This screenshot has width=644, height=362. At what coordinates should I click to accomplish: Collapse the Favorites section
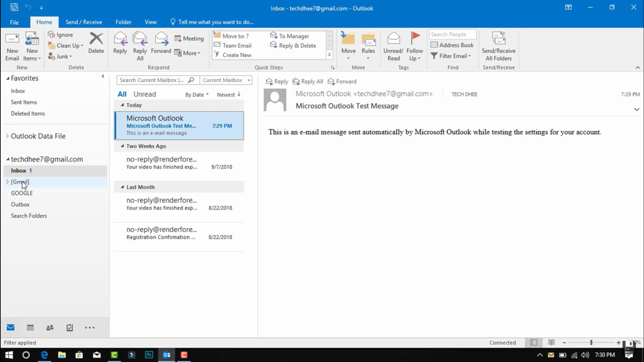click(x=8, y=78)
